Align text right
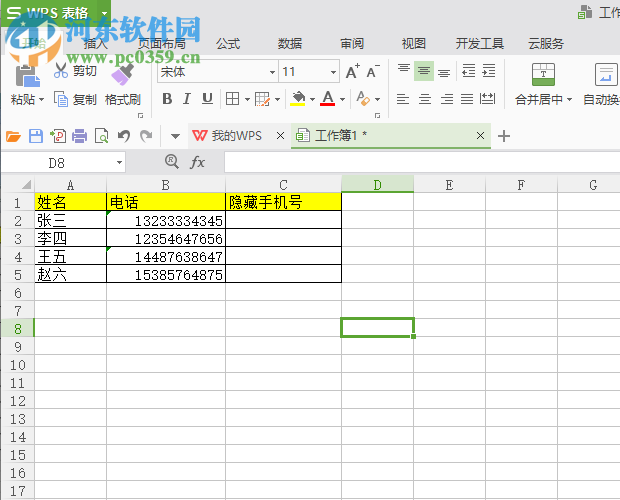This screenshot has width=620, height=500. pos(446,99)
